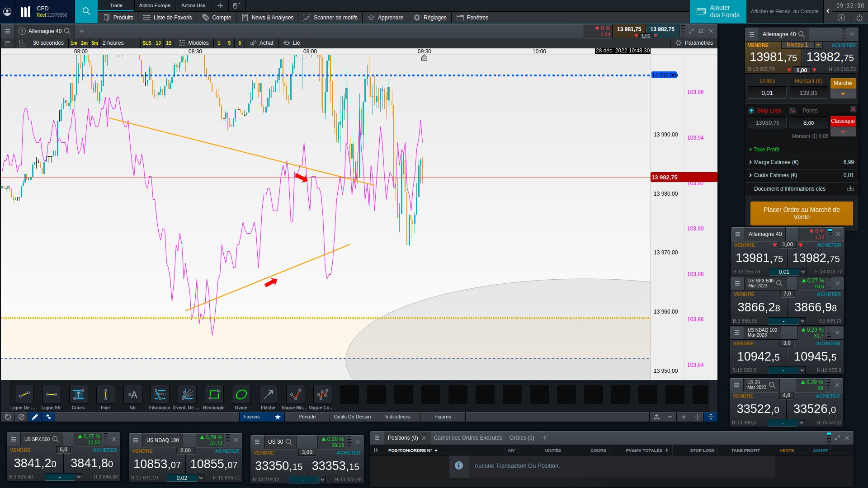Click the 14 000,00 blue price level marker
The width and height of the screenshot is (868, 488).
664,75
